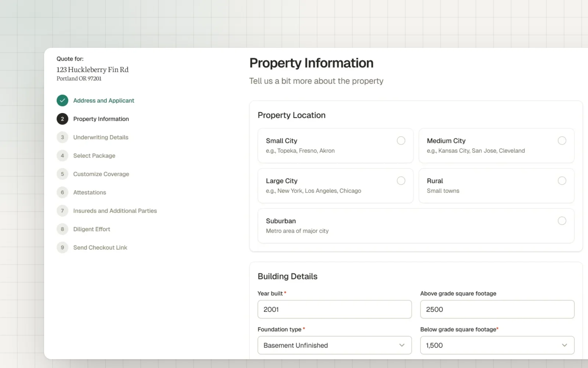Image resolution: width=588 pixels, height=368 pixels.
Task: Click step 4 number circle
Action: (x=62, y=156)
